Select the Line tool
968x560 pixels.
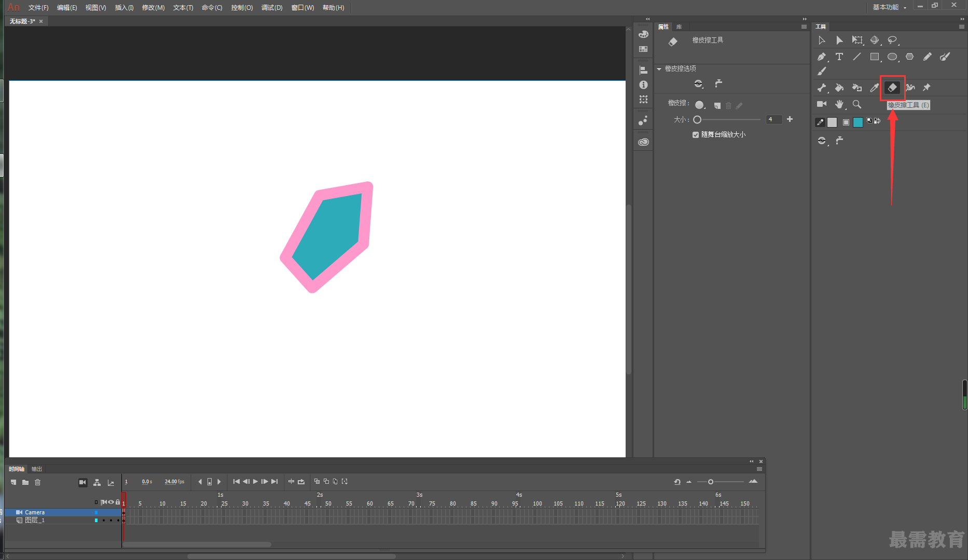pos(857,57)
